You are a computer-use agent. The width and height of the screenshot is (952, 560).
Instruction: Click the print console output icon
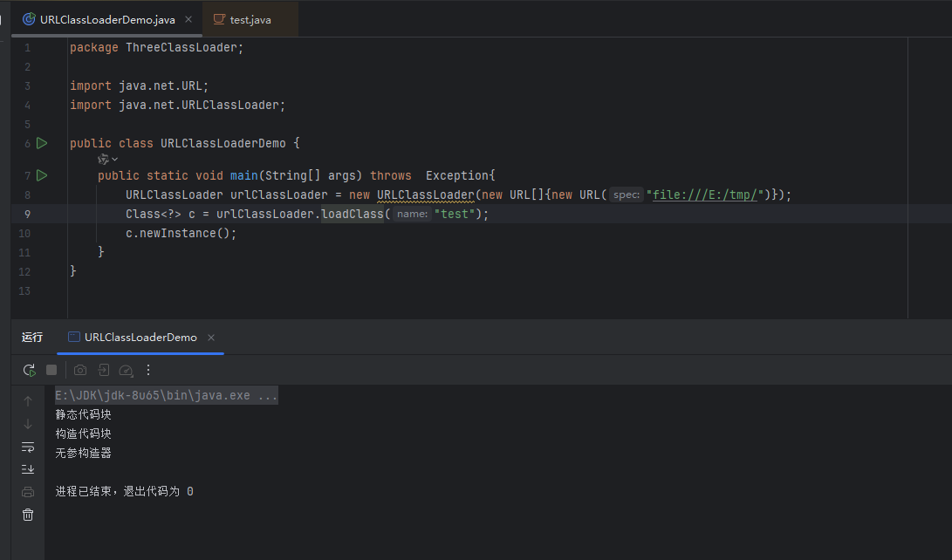[28, 492]
